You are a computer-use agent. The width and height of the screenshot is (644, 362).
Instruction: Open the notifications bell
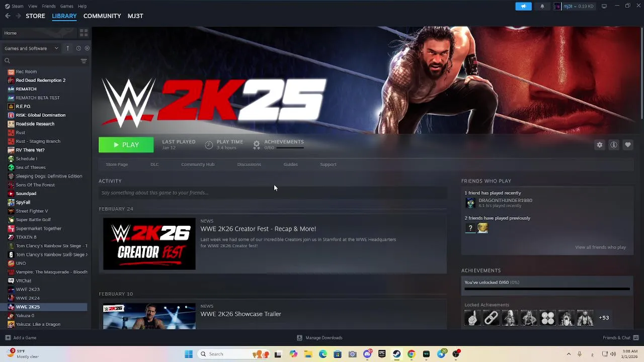[x=542, y=6]
